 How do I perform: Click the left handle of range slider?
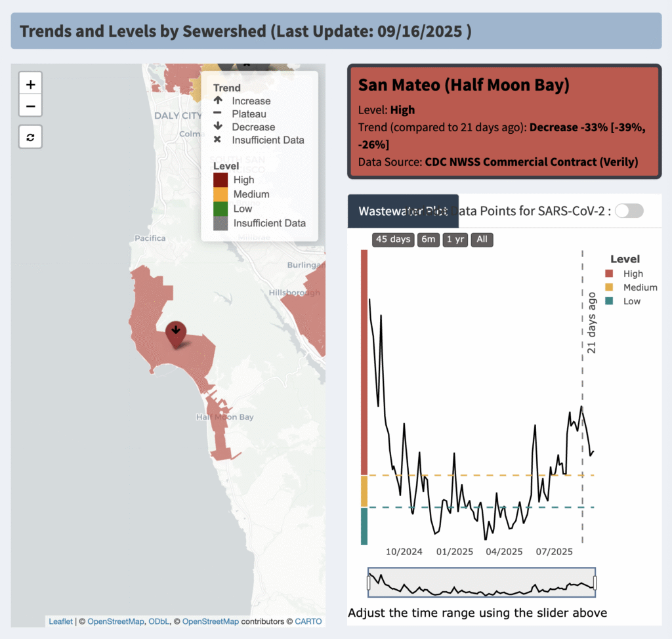pyautogui.click(x=369, y=582)
